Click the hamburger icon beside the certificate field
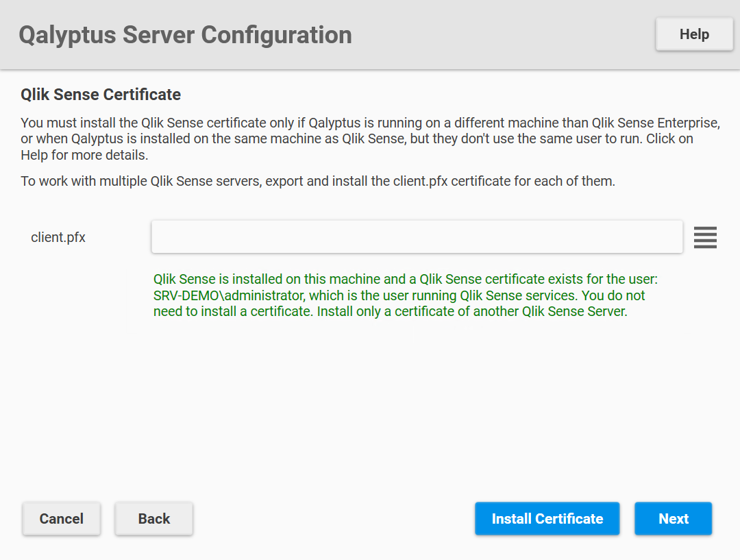740x560 pixels. pyautogui.click(x=705, y=237)
